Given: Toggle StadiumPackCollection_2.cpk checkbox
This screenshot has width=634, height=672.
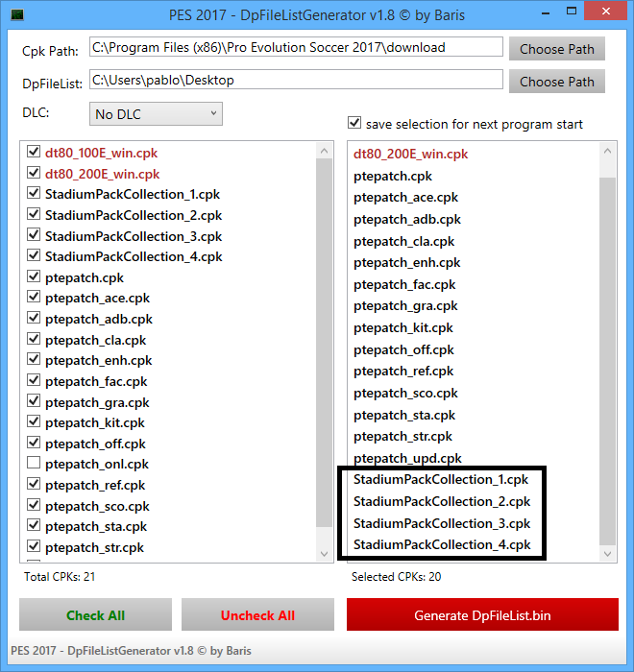Looking at the screenshot, I should [x=34, y=214].
